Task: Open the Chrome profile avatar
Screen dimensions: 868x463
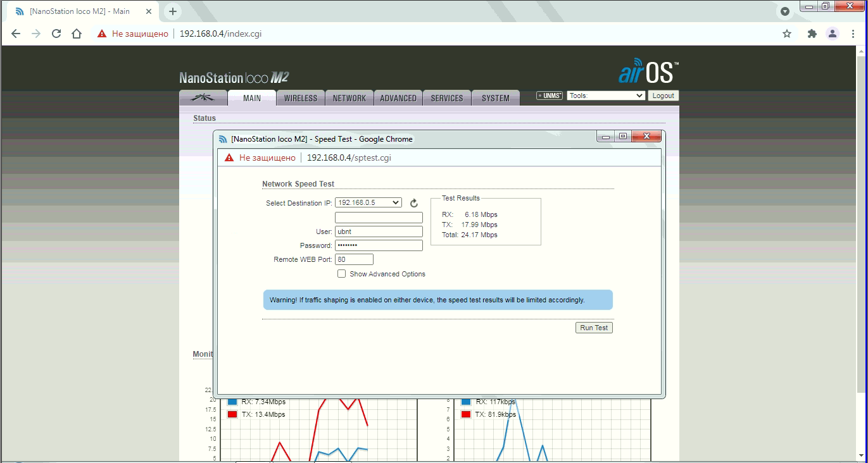Action: pos(833,34)
